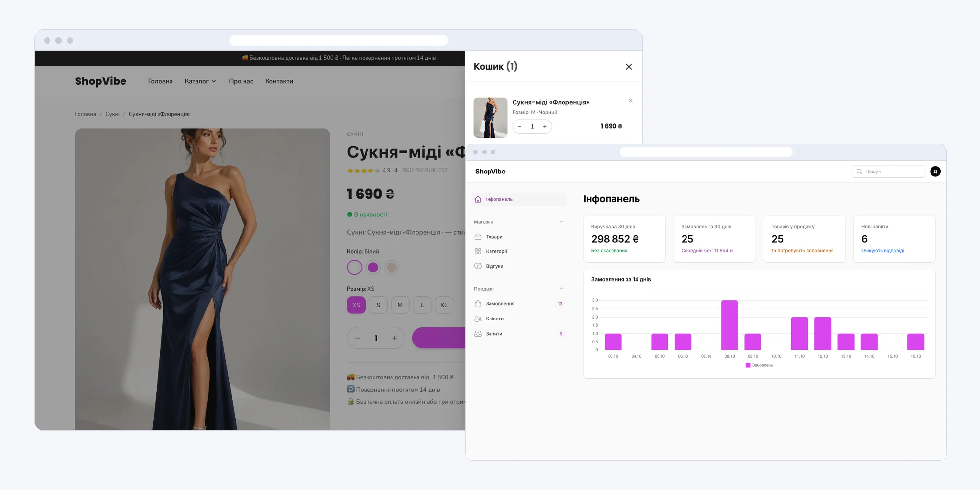Select the purple color swatch
This screenshot has width=980, height=490.
point(373,268)
